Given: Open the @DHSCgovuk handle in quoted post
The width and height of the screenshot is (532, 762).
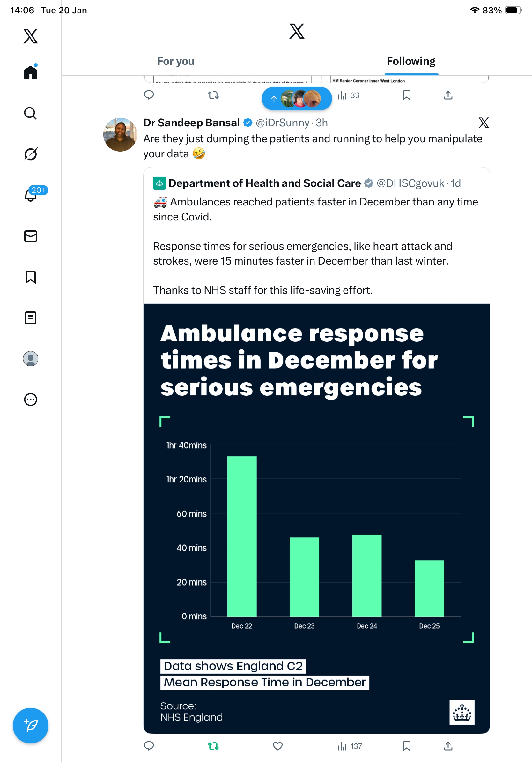Looking at the screenshot, I should tap(410, 183).
